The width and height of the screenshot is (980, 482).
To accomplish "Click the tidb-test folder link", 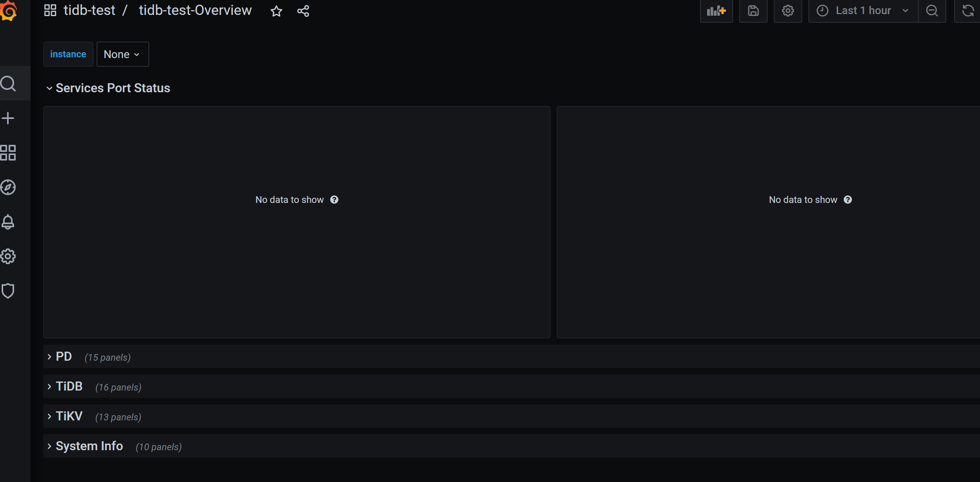I will coord(89,10).
